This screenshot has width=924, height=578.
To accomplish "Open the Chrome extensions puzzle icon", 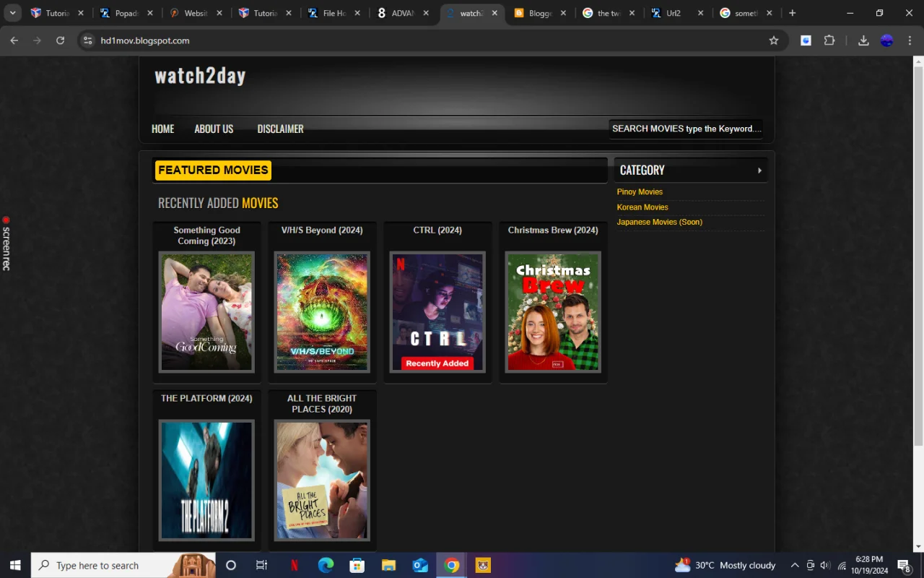I will [829, 40].
